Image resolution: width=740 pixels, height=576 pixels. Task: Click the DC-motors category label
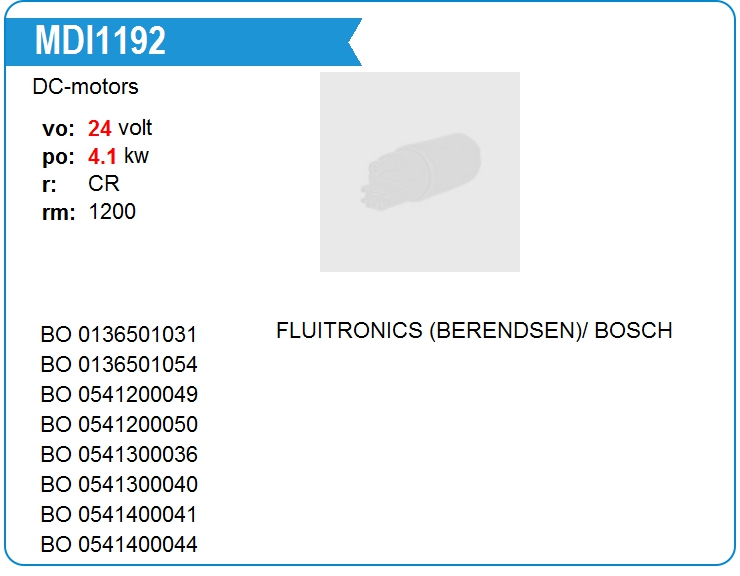tap(85, 87)
